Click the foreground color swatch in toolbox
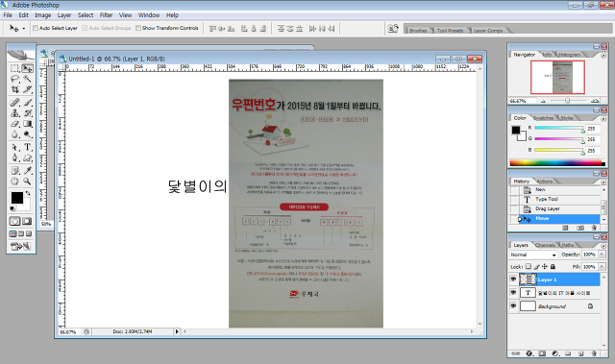615x364 pixels. pos(17,198)
